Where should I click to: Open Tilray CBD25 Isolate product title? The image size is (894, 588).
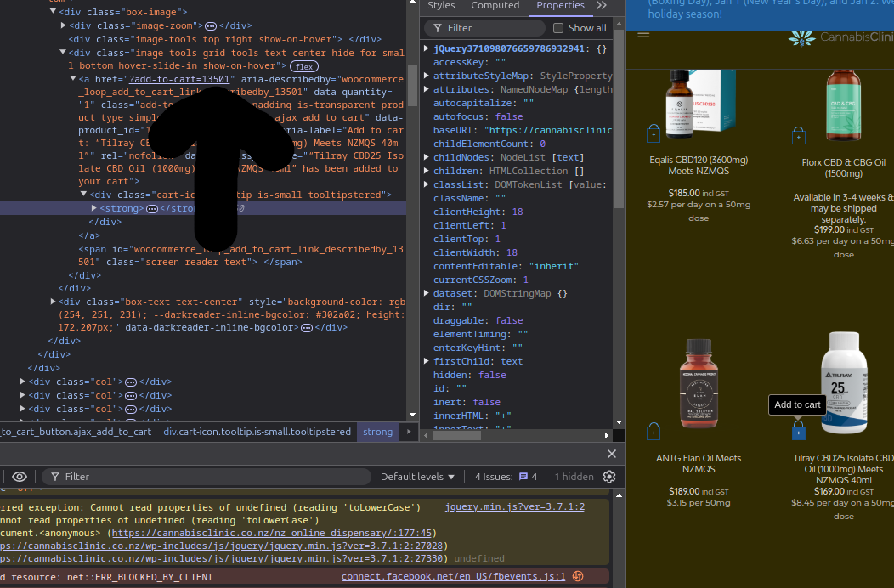pos(843,469)
